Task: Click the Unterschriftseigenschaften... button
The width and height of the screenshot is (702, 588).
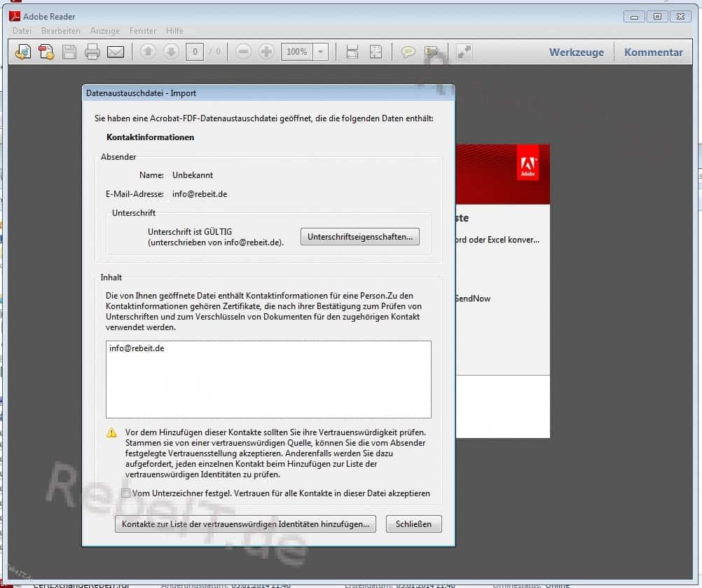Action: [x=360, y=236]
